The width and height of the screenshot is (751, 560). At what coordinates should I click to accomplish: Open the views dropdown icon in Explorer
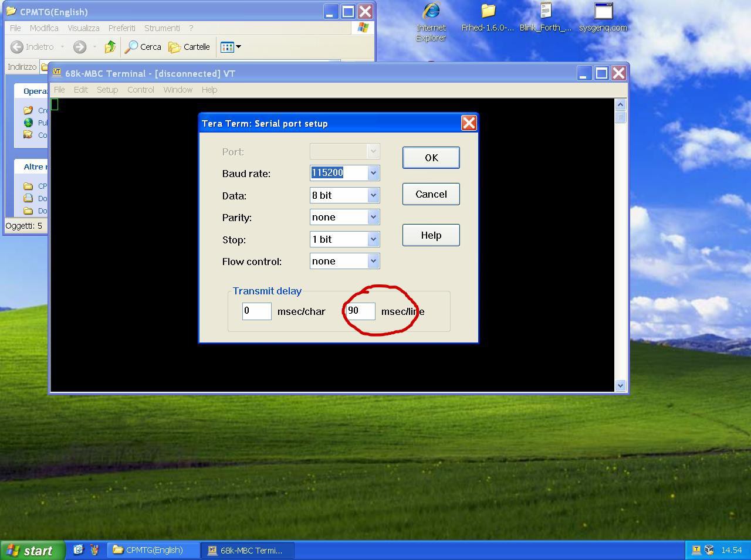click(231, 47)
